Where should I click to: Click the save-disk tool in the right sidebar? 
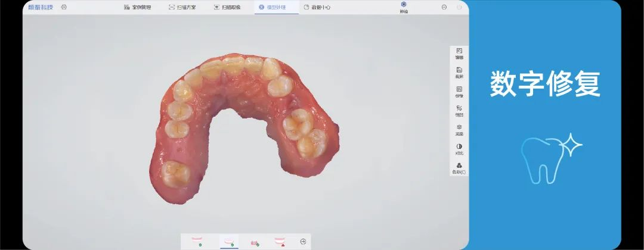pos(459,73)
